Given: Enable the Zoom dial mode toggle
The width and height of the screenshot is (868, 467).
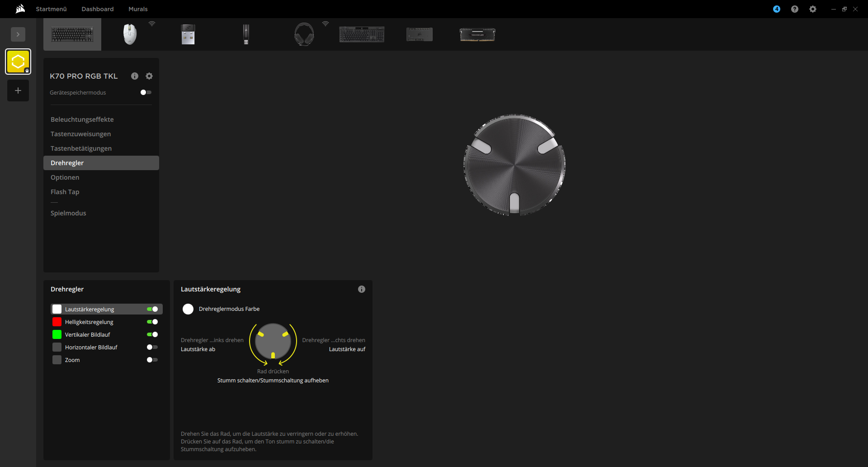Looking at the screenshot, I should click(x=152, y=360).
